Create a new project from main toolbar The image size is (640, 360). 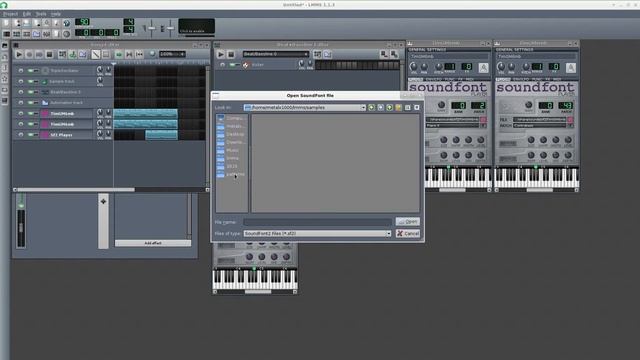click(7, 23)
